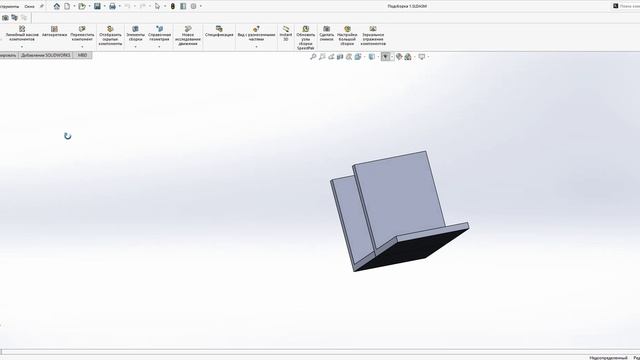Expand arrow under Линейный массив компонентов
Screen dimensions: 640x360
[22, 47]
